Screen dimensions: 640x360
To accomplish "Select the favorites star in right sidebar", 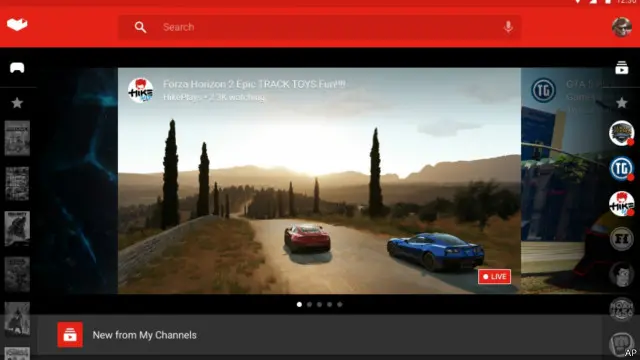I will coord(622,103).
